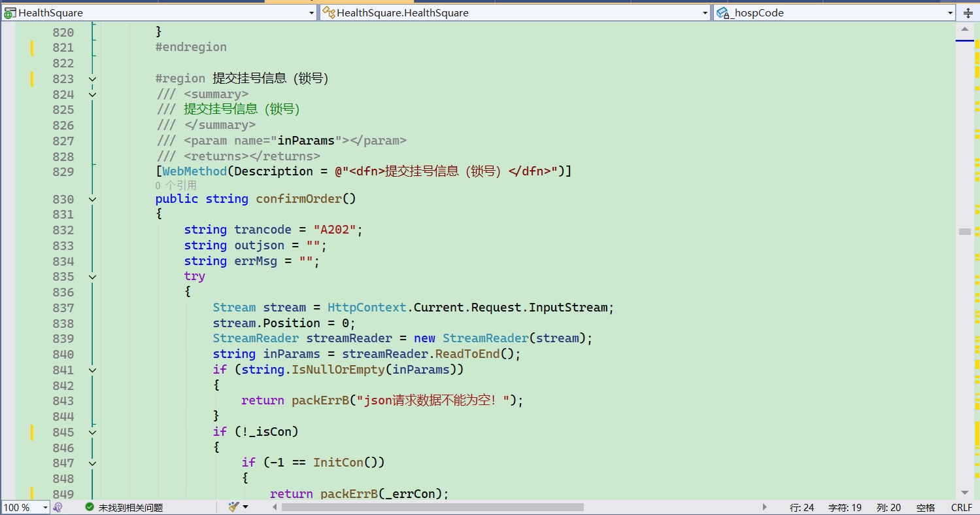The height and width of the screenshot is (515, 980).
Task: Click 'Description' in WebMethod attribute
Action: tap(273, 171)
